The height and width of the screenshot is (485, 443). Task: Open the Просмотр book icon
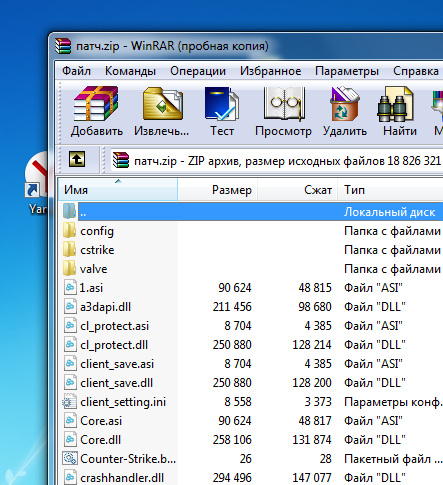coord(284,104)
